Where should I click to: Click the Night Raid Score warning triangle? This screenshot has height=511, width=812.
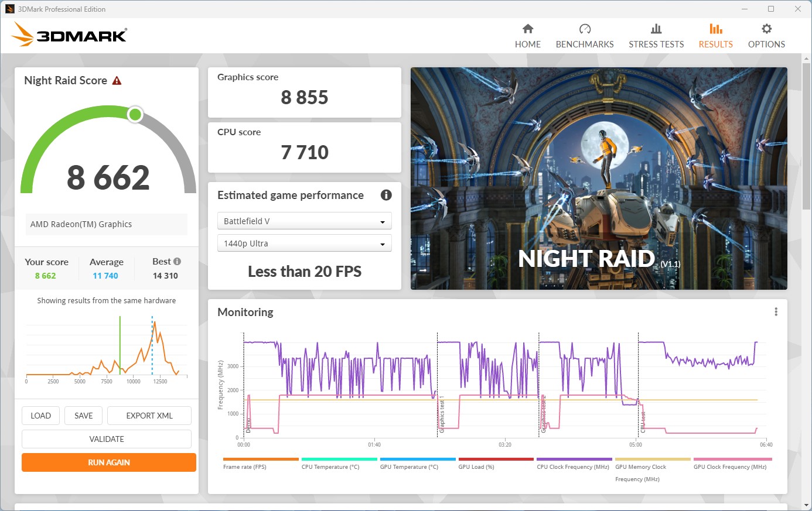pos(117,81)
